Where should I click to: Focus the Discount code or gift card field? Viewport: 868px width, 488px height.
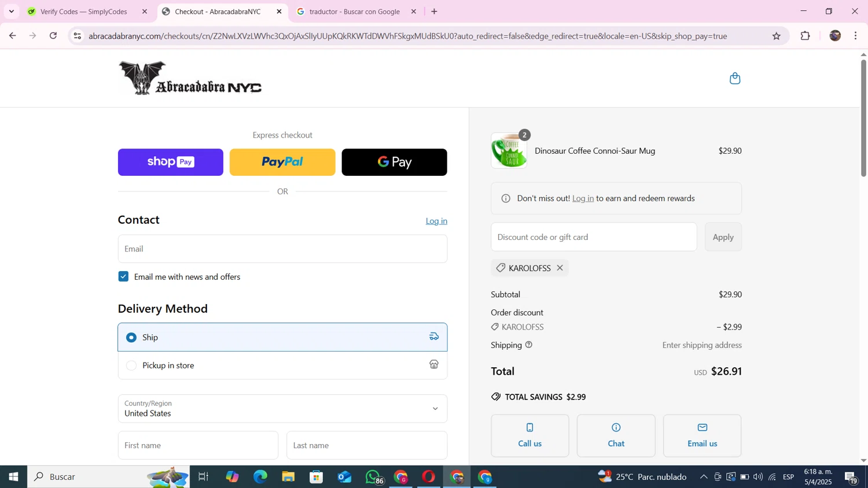pos(594,237)
